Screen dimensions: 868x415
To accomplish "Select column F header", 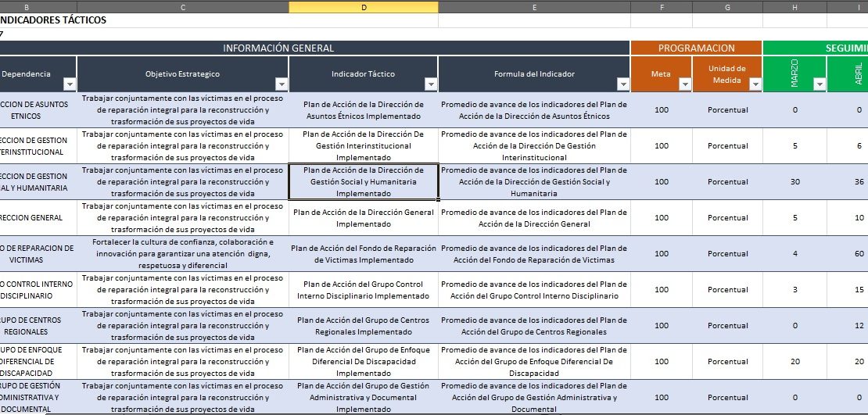I will 662,6.
